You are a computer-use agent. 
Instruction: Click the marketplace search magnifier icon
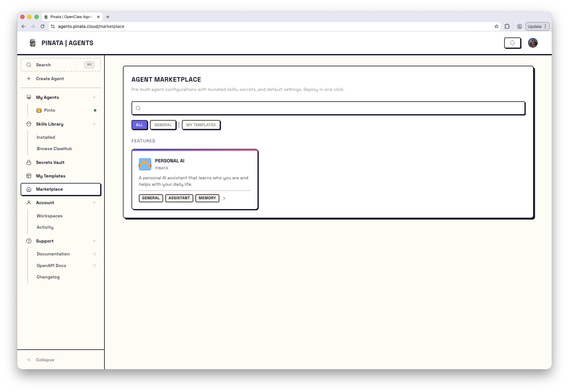point(138,108)
